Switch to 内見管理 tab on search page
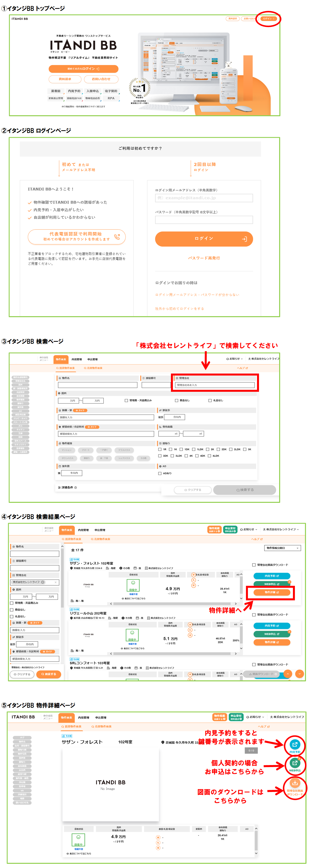 pyautogui.click(x=77, y=359)
